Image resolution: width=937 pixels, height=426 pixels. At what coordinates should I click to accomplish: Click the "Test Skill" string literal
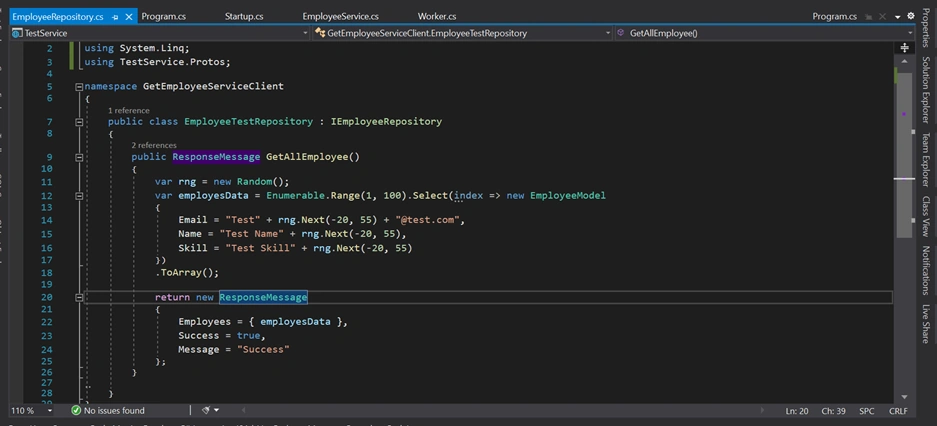pos(261,248)
